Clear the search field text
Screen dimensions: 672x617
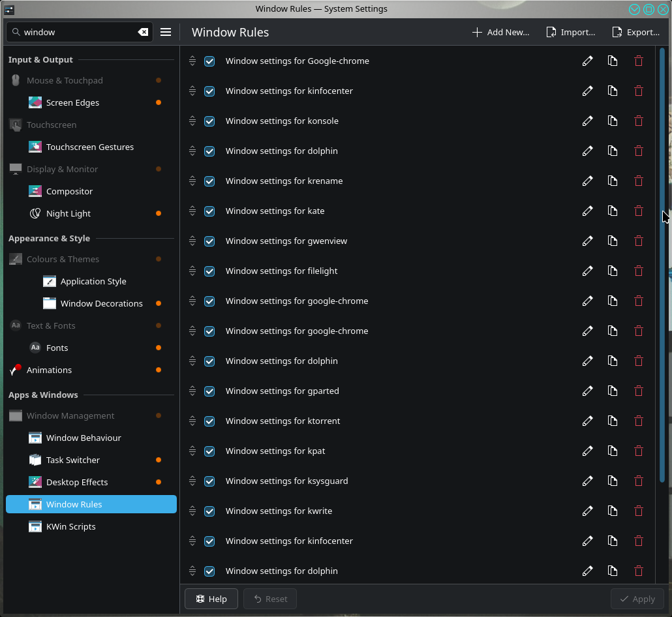click(143, 32)
